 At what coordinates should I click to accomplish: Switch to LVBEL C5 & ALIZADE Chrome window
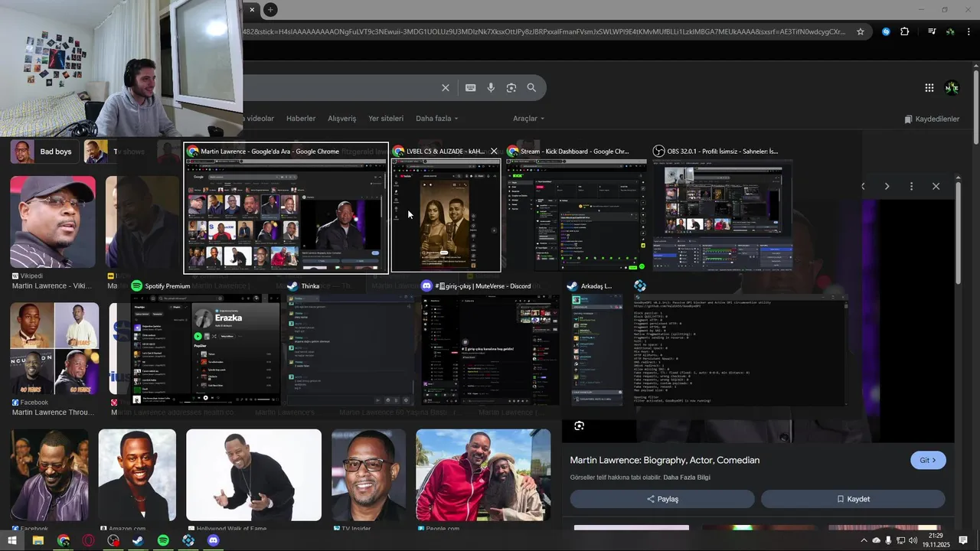pyautogui.click(x=446, y=208)
